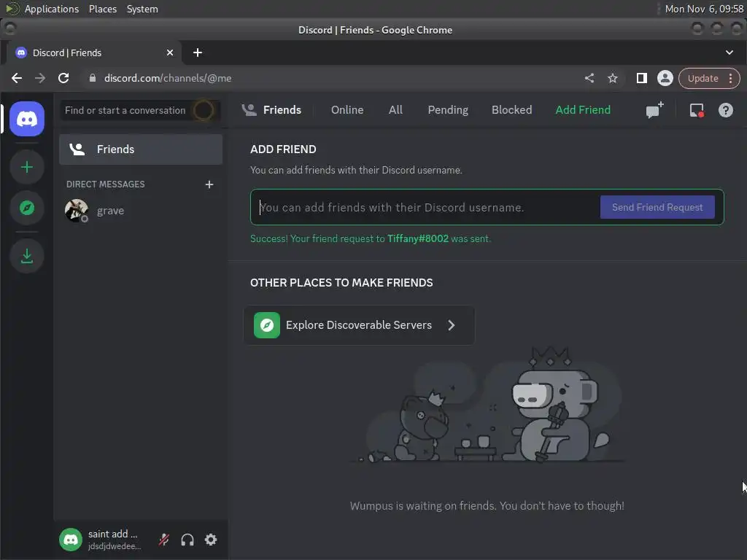Screen dimensions: 747x560
Task: Close the Discord | Friends tab
Action: (x=169, y=52)
